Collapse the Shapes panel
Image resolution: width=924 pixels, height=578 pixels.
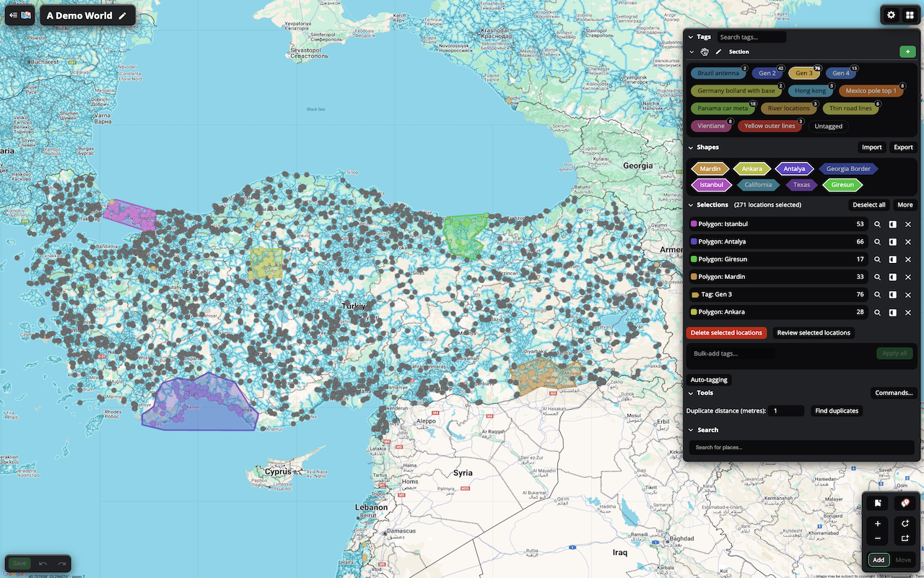tap(691, 147)
